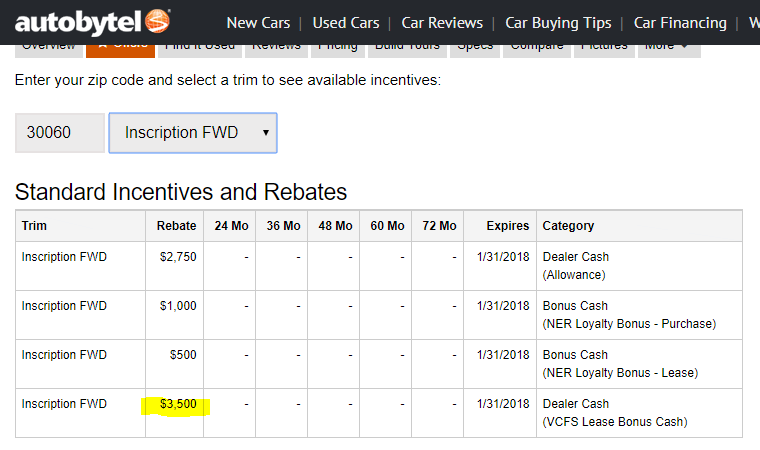Click the 36 Mo column header
This screenshot has height=450, width=760.
pos(283,226)
